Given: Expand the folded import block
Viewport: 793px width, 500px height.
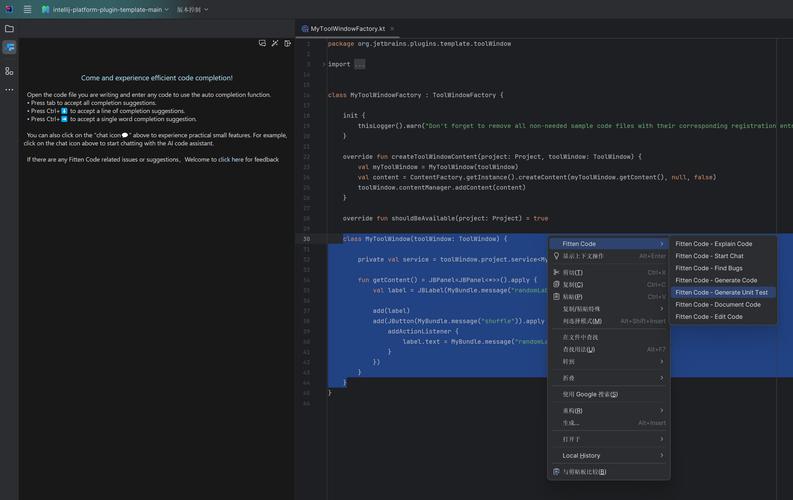Looking at the screenshot, I should point(359,64).
